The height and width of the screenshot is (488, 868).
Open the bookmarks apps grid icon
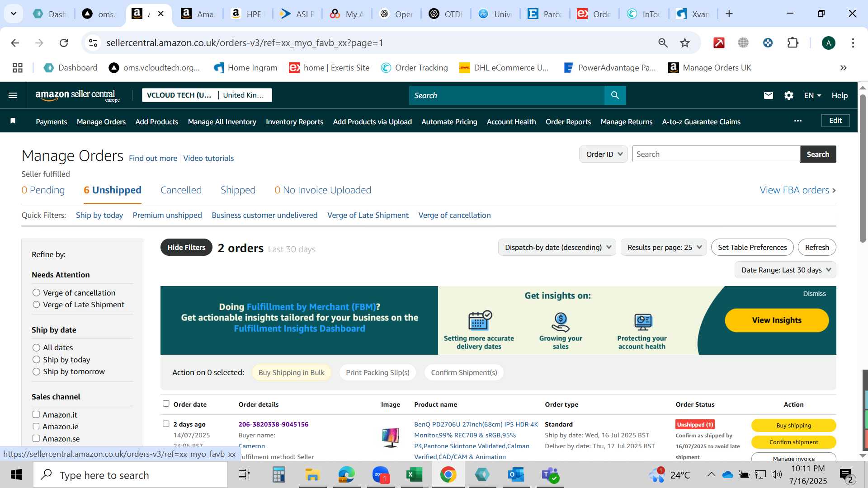[x=18, y=68]
